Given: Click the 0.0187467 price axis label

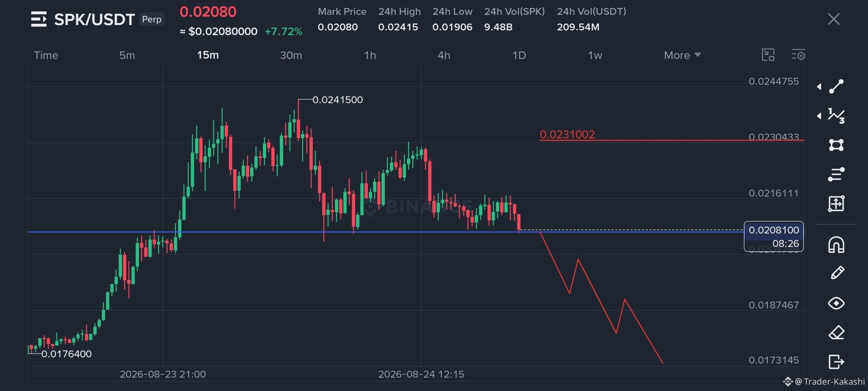Looking at the screenshot, I should pyautogui.click(x=774, y=305).
